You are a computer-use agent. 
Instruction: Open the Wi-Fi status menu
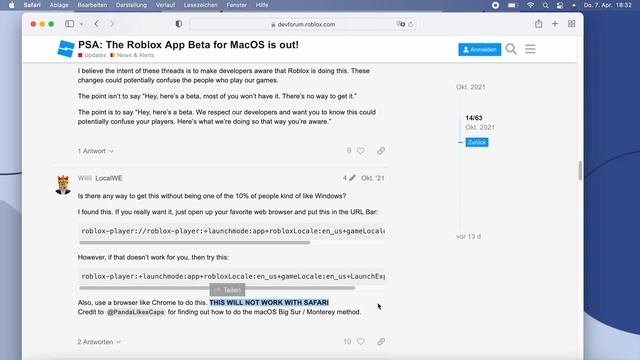click(530, 5)
